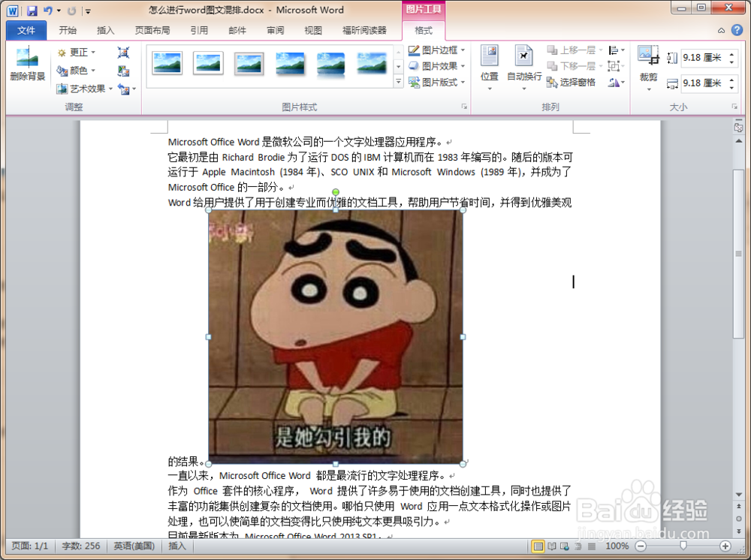The width and height of the screenshot is (751, 560).
Task: Click the Rotate objects icon
Action: tap(617, 83)
